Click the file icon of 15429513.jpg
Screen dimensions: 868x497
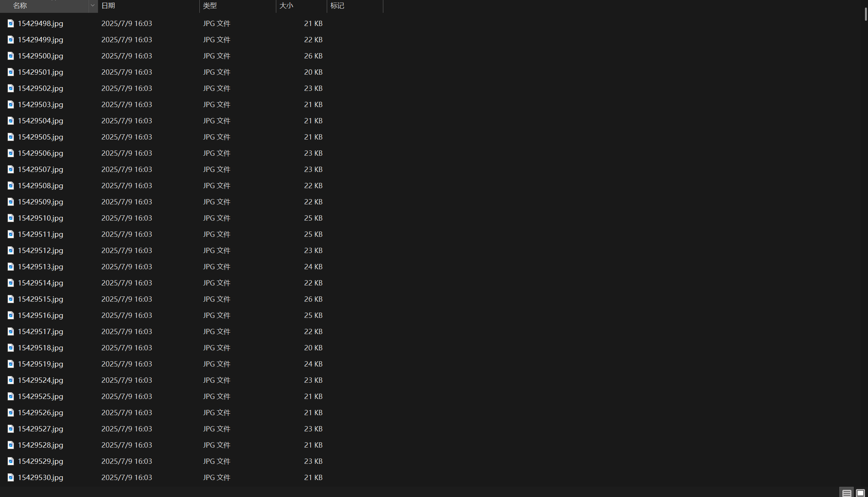[x=11, y=267]
